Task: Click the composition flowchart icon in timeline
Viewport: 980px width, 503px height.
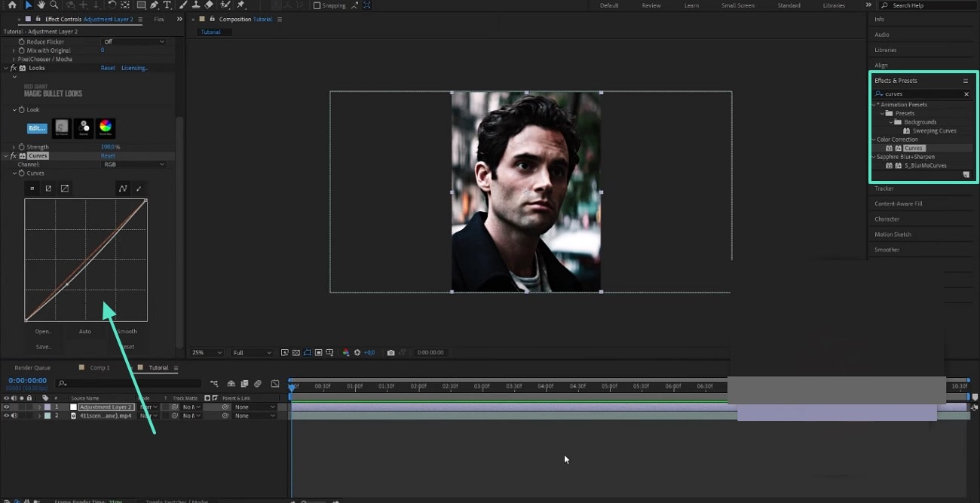Action: click(x=215, y=384)
